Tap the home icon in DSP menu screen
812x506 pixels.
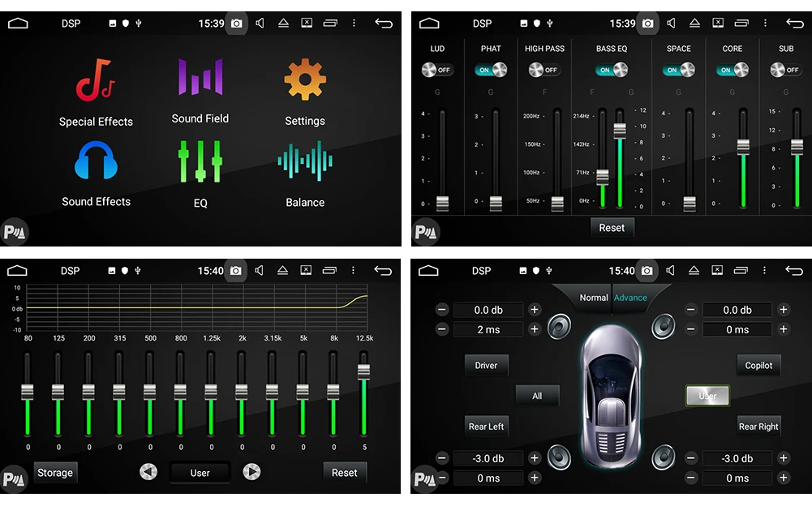[x=18, y=24]
